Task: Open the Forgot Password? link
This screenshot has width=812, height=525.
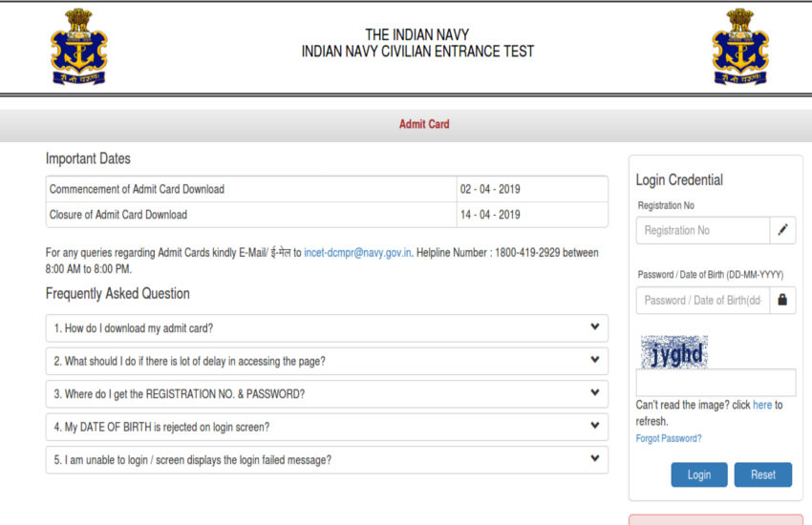Action: click(668, 438)
